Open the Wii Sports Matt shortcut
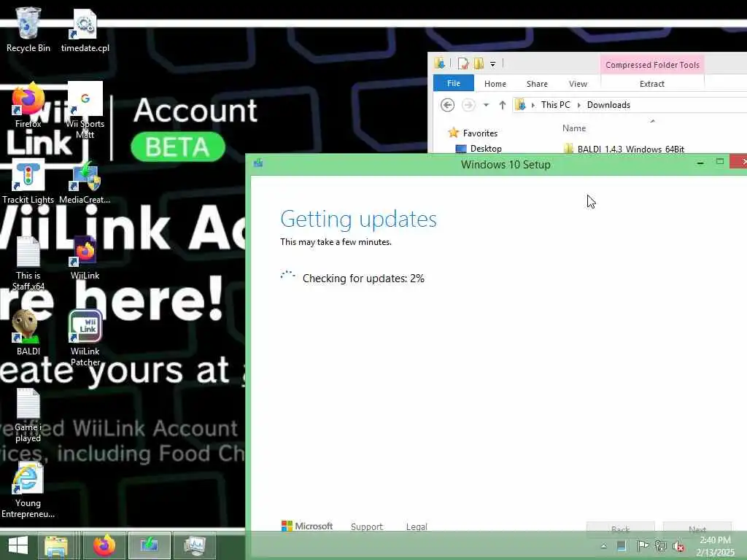This screenshot has width=747, height=560. (85, 110)
